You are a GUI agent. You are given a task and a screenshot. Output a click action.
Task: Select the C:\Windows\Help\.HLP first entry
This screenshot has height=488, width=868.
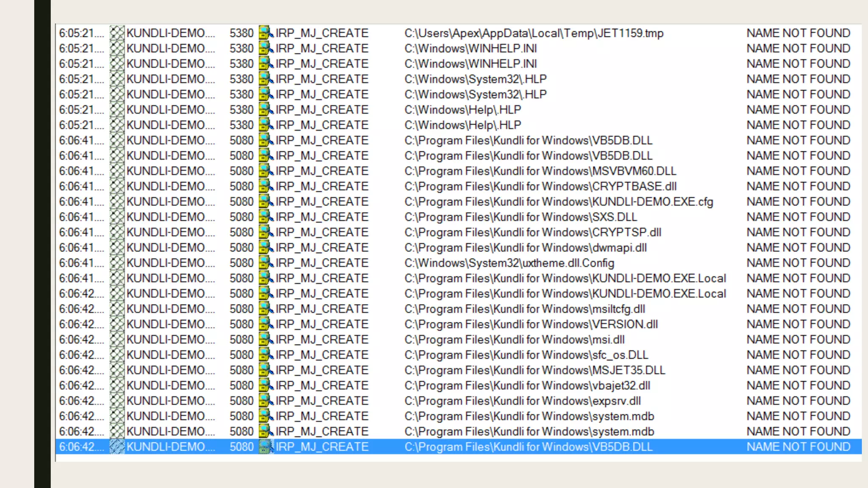[x=462, y=110]
